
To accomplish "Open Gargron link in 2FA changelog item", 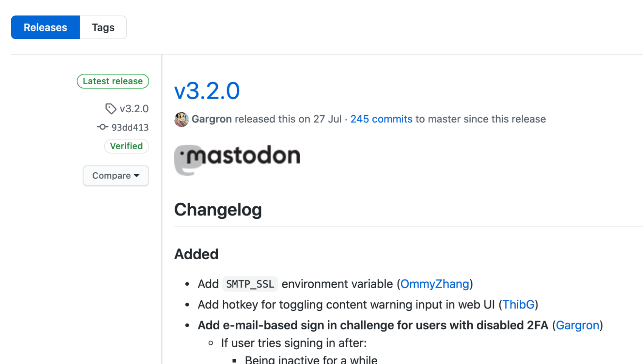I will coord(577,325).
